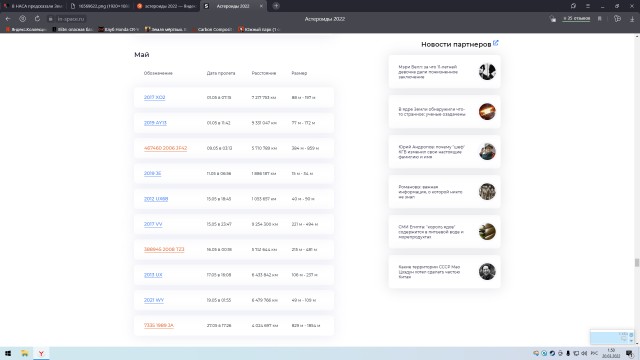This screenshot has width=640, height=360.
Task: Switch to the Yandex search tab
Action: click(166, 6)
